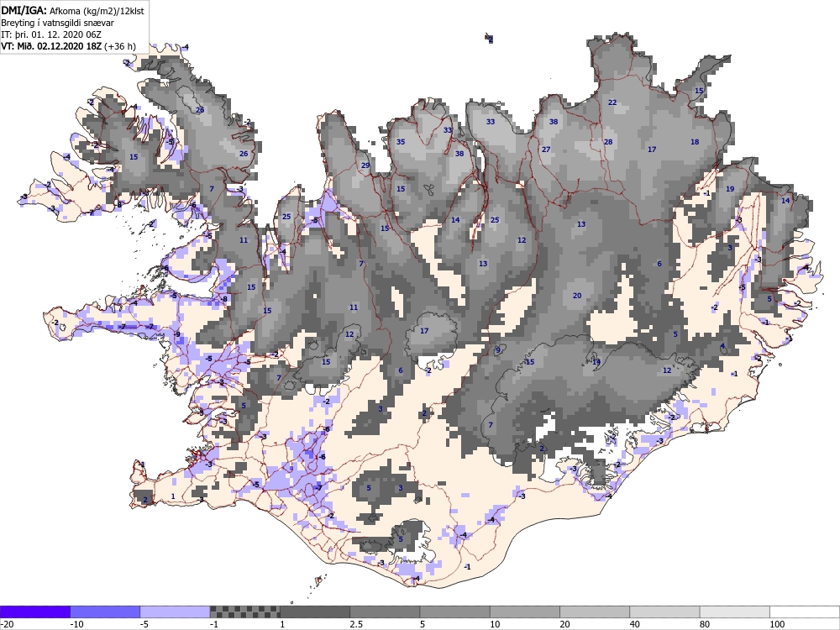Click the white legend swatch beyond 100

(805, 612)
